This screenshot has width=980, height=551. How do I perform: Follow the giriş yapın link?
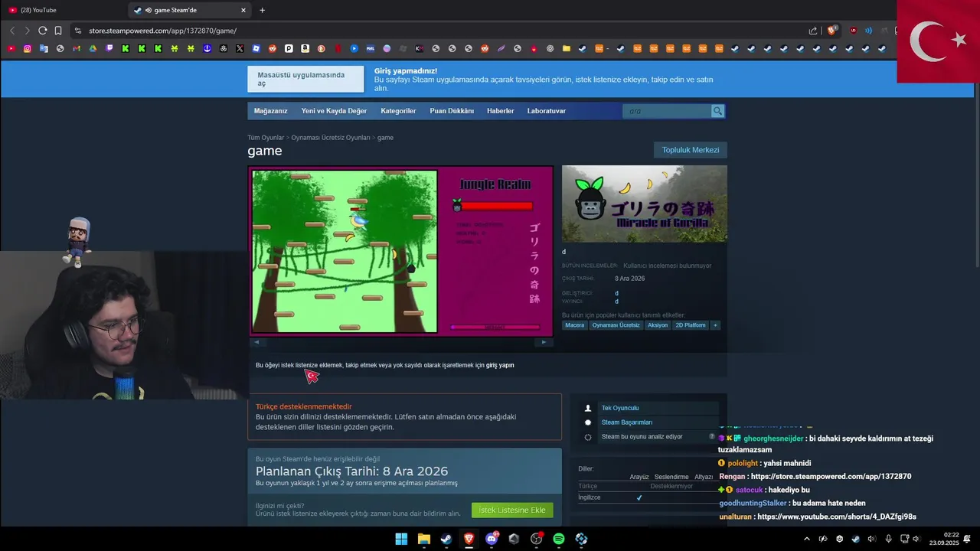click(x=500, y=365)
